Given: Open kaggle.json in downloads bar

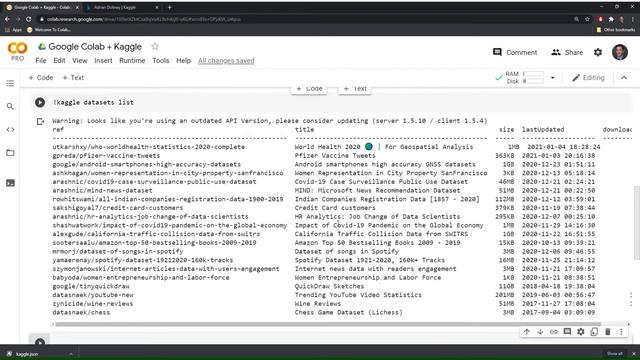Looking at the screenshot, I should (27, 354).
